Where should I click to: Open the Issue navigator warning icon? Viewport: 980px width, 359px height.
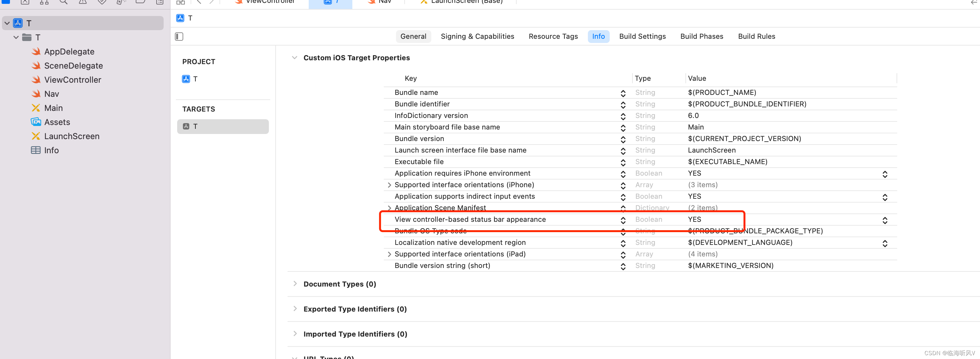(82, 2)
